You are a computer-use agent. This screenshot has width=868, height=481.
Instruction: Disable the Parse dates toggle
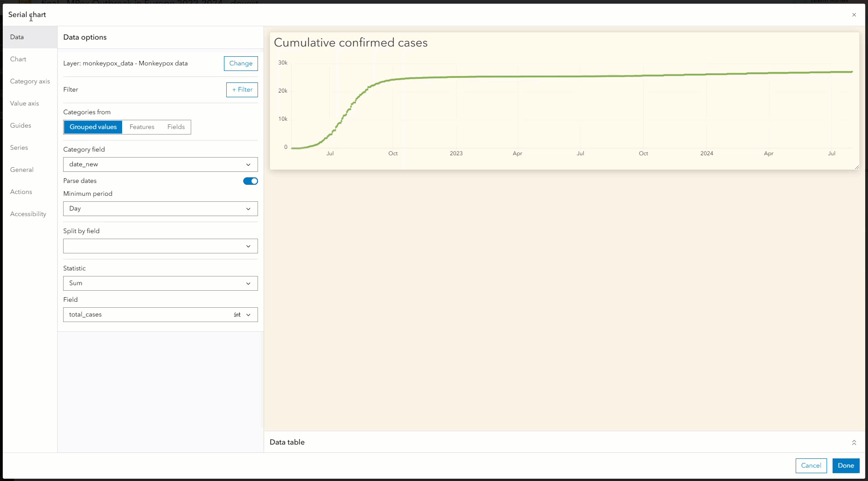coord(250,181)
